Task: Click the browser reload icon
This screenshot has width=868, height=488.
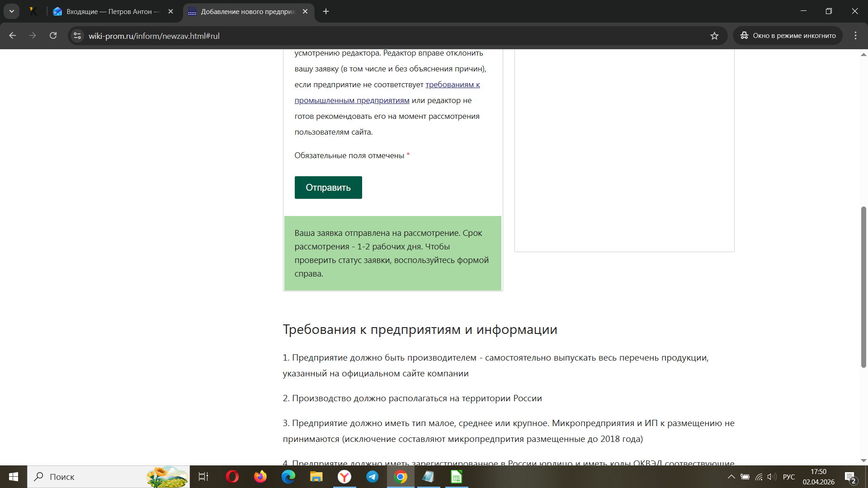Action: coord(53,36)
